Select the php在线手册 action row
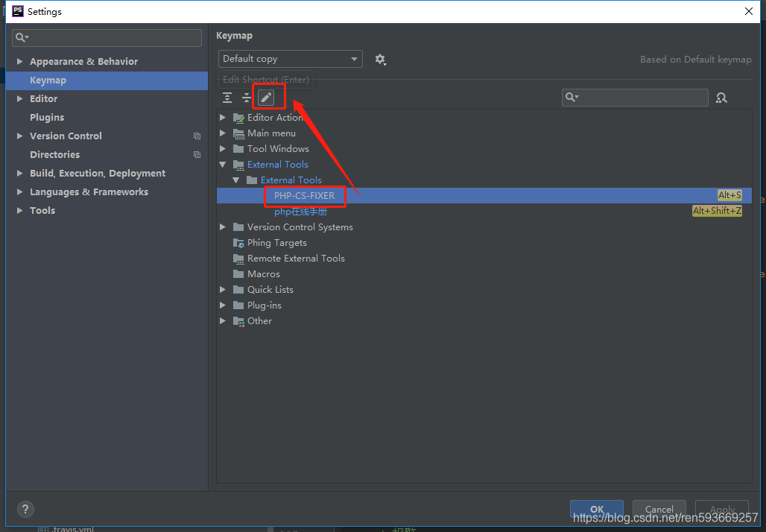 click(x=484, y=211)
